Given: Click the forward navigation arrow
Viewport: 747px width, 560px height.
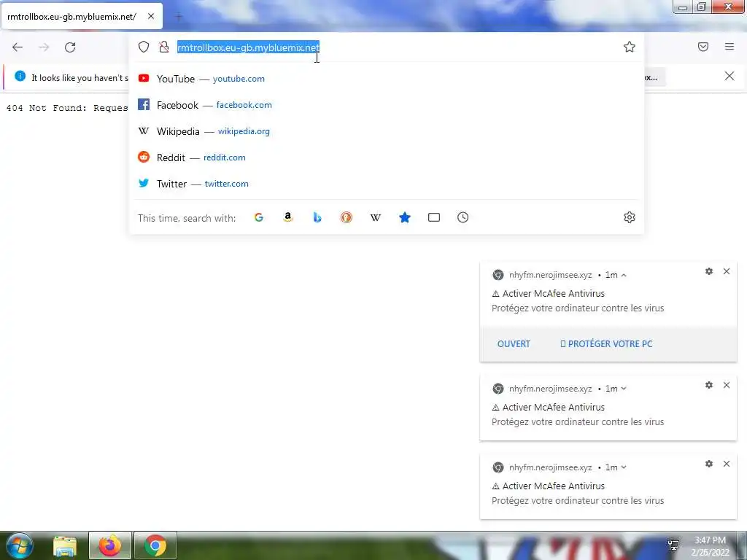Looking at the screenshot, I should 44,47.
